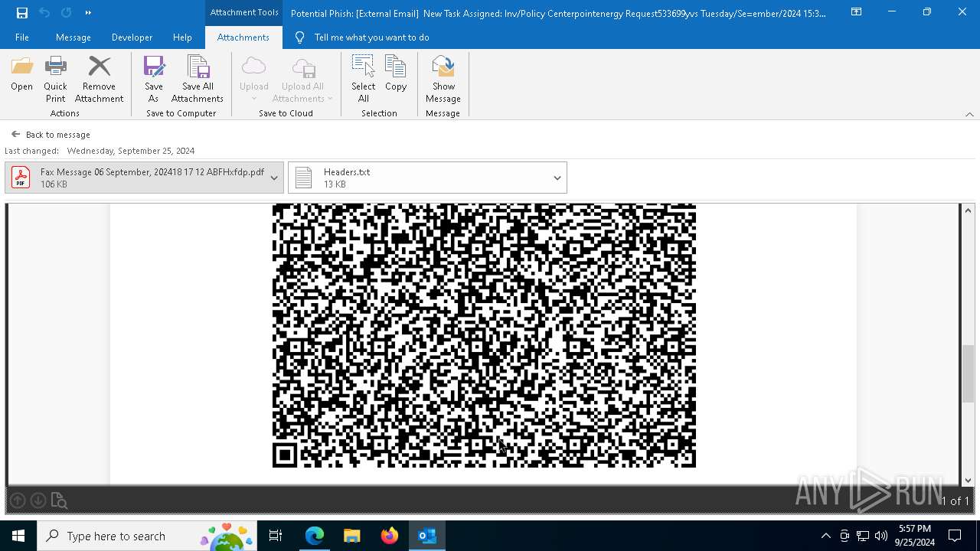Launch Firefox from taskbar

pyautogui.click(x=390, y=536)
